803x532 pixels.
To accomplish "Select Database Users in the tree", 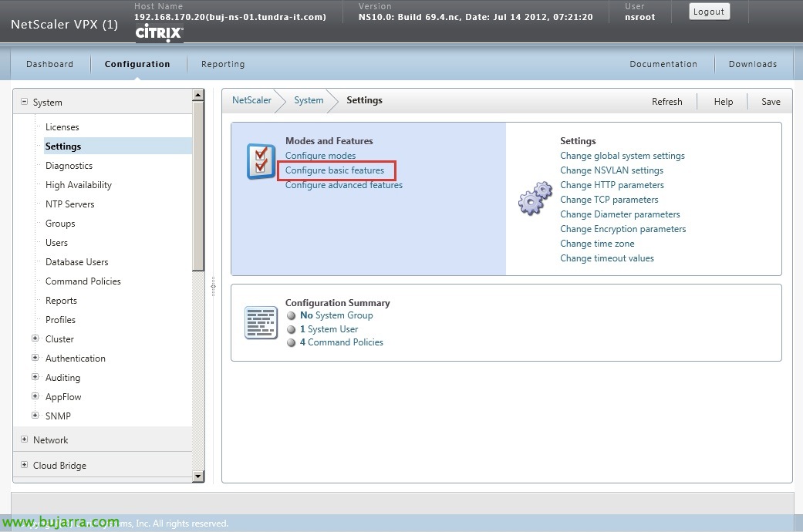I will click(x=77, y=261).
